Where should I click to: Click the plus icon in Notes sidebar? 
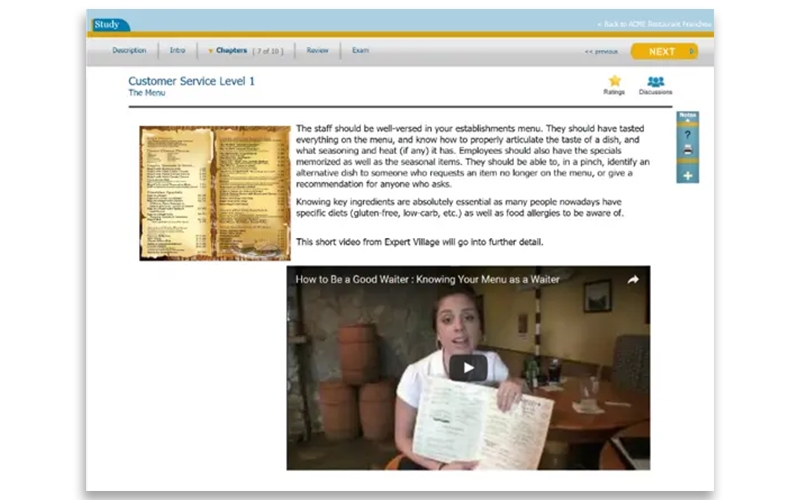tap(687, 175)
